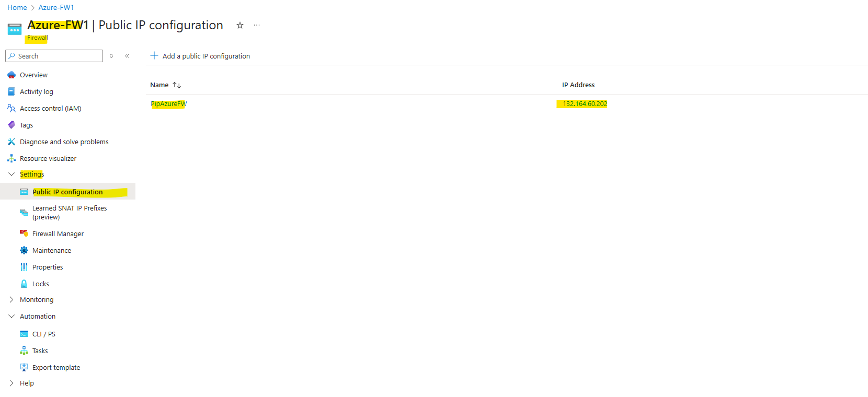Select Public IP configuration in Settings

pos(68,191)
